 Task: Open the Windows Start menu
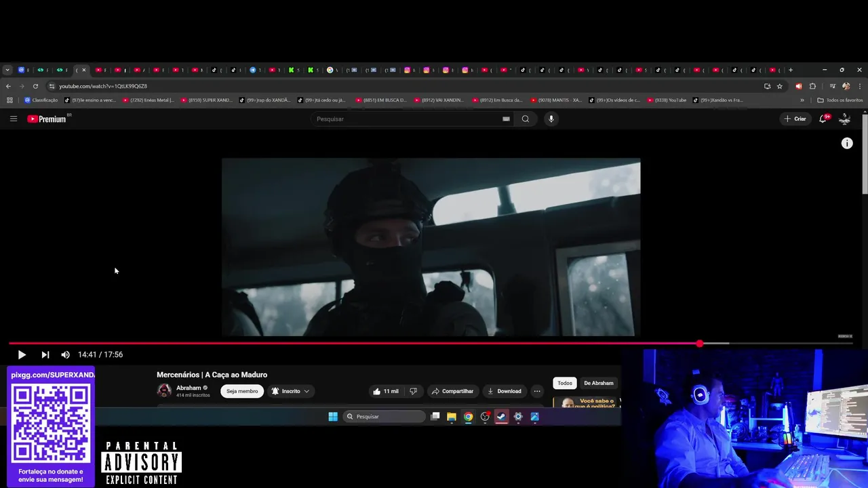pyautogui.click(x=333, y=416)
